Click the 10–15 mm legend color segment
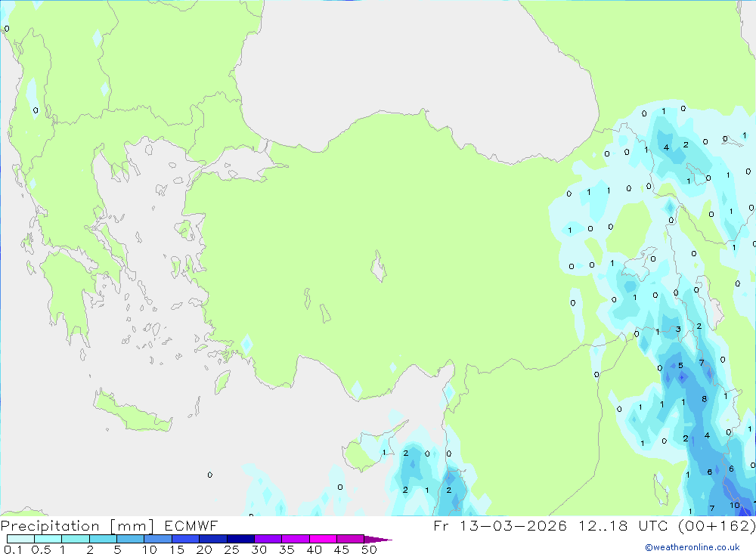 pyautogui.click(x=158, y=539)
